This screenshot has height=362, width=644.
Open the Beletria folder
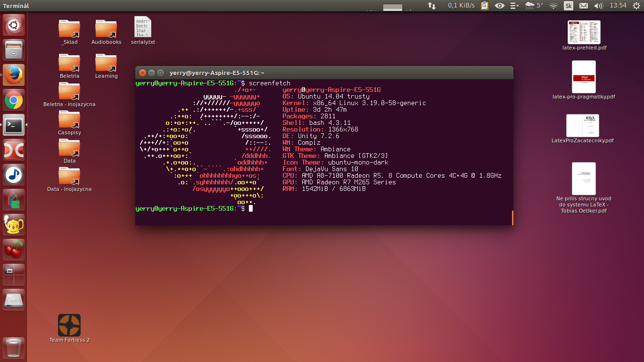[x=69, y=66]
